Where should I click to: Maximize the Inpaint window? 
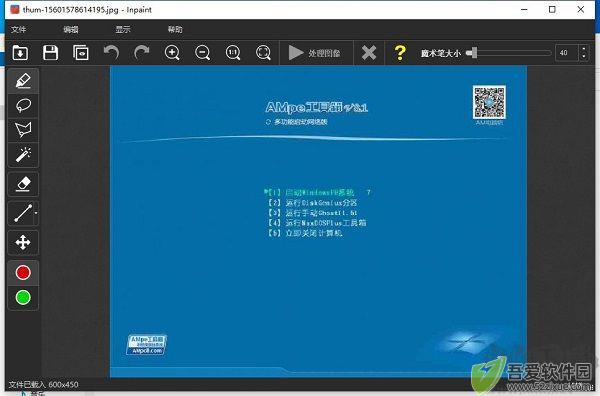click(x=552, y=10)
